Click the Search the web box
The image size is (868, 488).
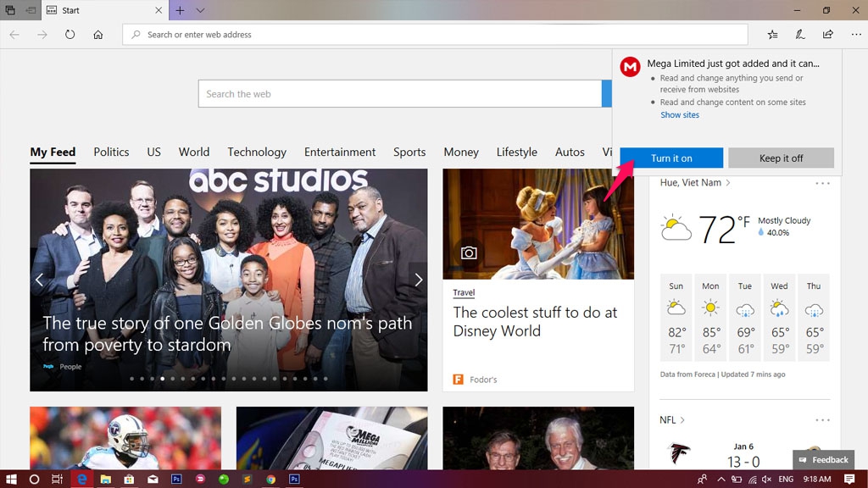click(x=400, y=93)
